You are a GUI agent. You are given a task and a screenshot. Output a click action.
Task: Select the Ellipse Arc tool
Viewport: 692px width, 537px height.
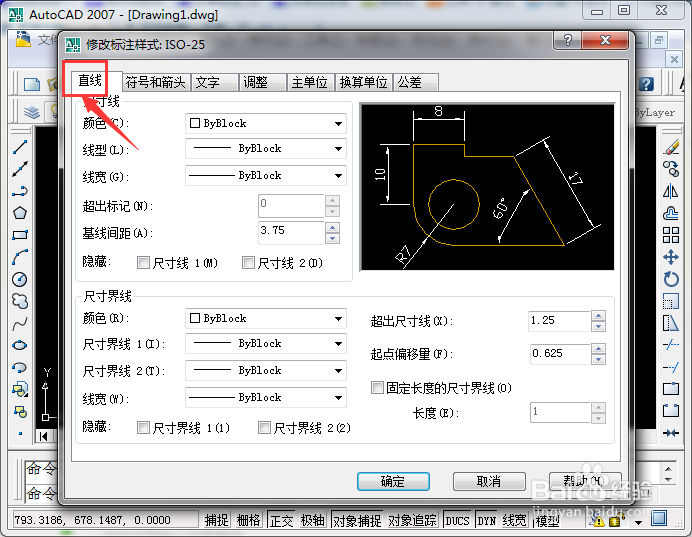tap(20, 367)
